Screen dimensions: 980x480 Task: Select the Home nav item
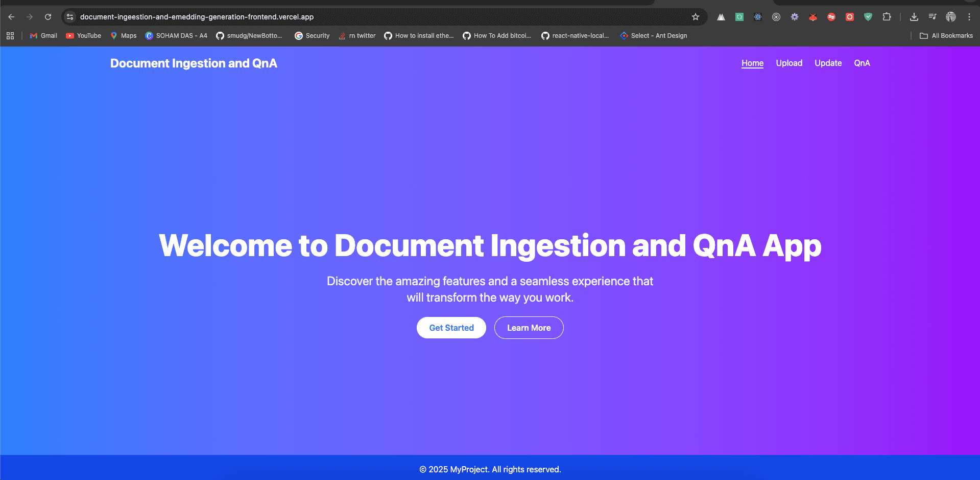(x=752, y=63)
